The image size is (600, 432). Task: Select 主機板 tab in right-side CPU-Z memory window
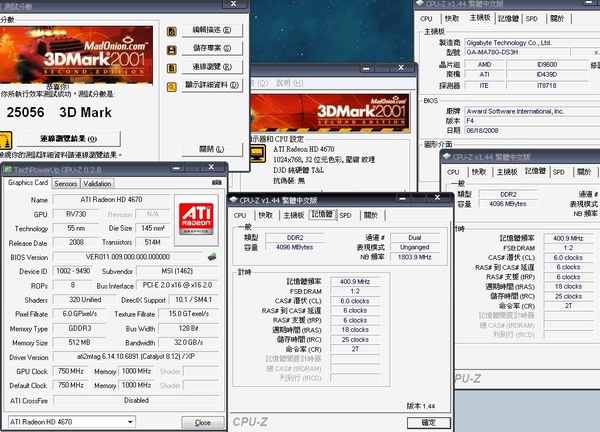[507, 172]
